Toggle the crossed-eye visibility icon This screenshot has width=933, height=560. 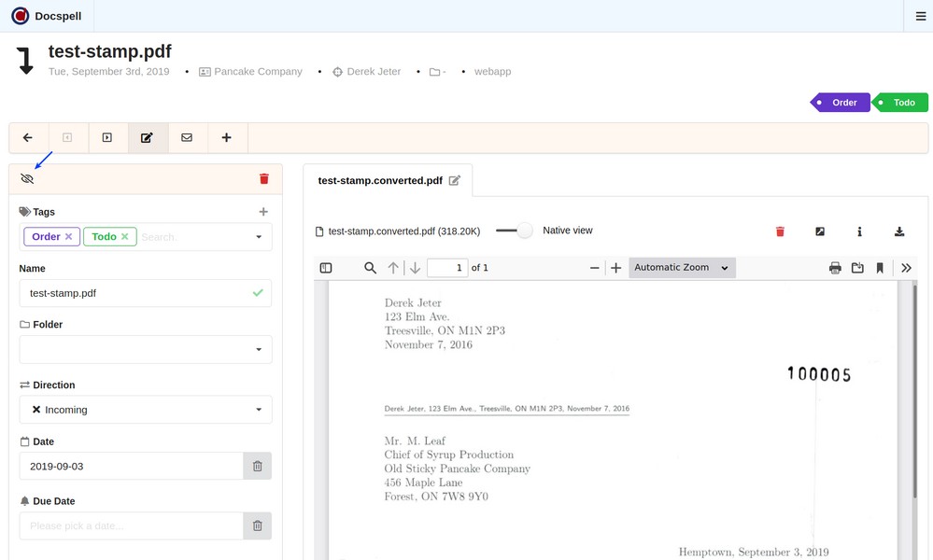point(27,178)
